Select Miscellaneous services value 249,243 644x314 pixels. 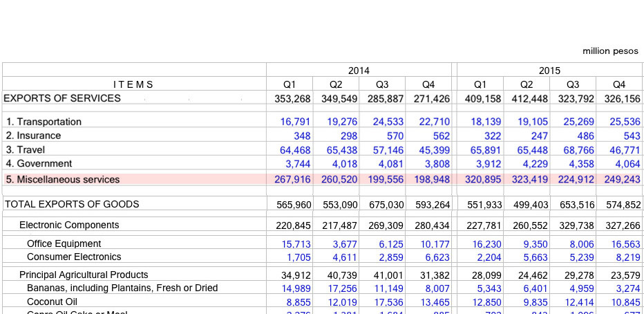pos(623,179)
